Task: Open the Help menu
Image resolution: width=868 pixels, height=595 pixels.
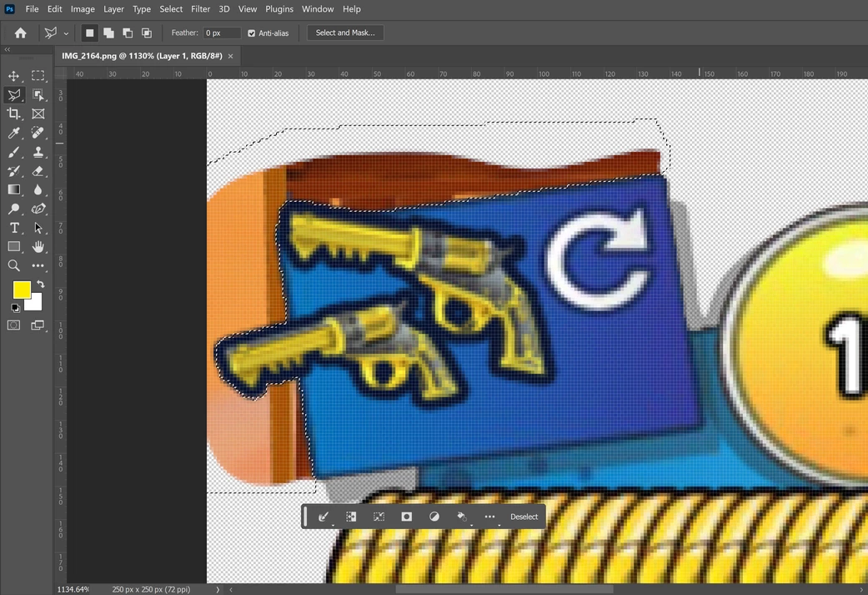Action: (x=352, y=9)
